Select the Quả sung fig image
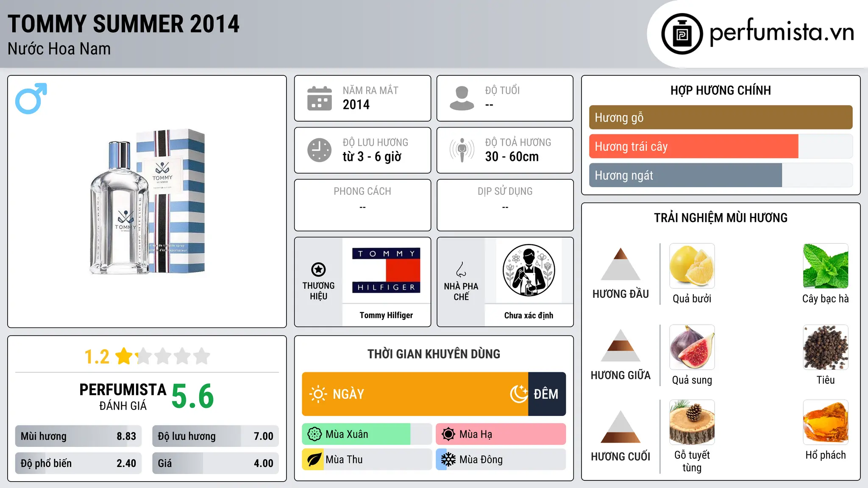Screen dimensions: 868x488 click(692, 347)
